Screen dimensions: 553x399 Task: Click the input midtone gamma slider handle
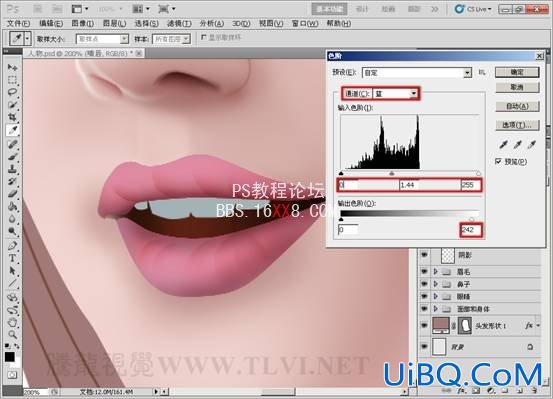coord(391,173)
